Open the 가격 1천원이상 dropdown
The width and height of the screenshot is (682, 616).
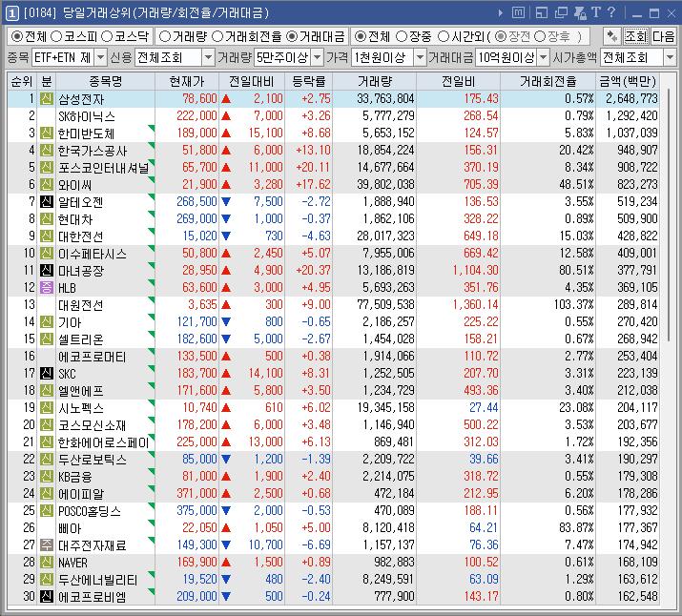[420, 57]
